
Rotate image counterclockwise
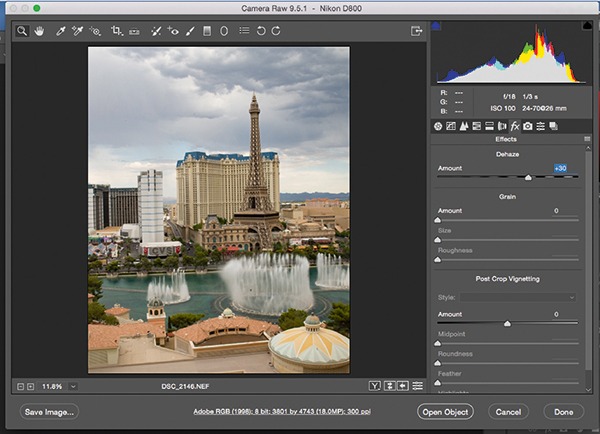point(261,31)
